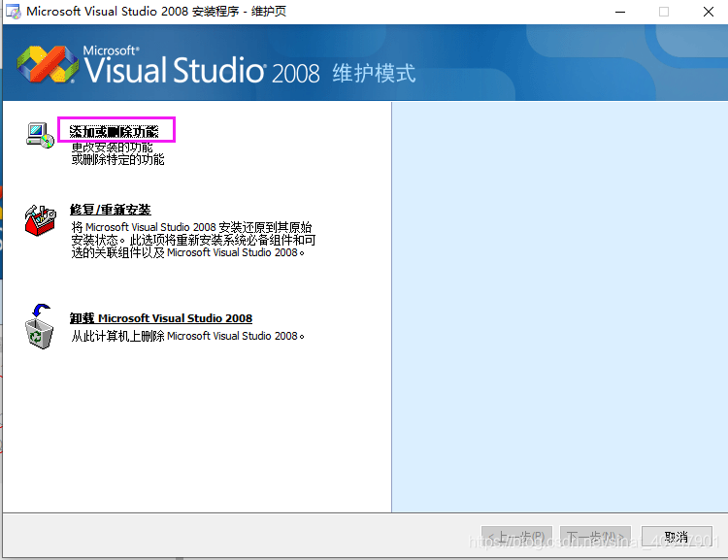The height and width of the screenshot is (560, 728).
Task: Select 卸载 Microsoft Visual Studio 2008 link
Action: [x=161, y=318]
